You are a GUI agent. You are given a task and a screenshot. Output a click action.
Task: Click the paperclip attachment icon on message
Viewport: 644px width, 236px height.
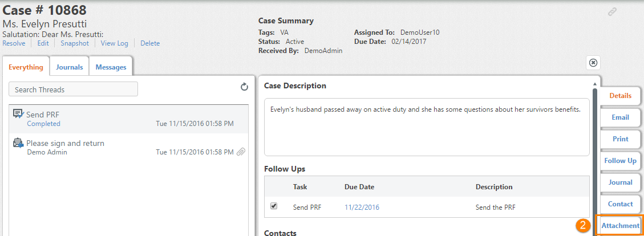tap(241, 152)
